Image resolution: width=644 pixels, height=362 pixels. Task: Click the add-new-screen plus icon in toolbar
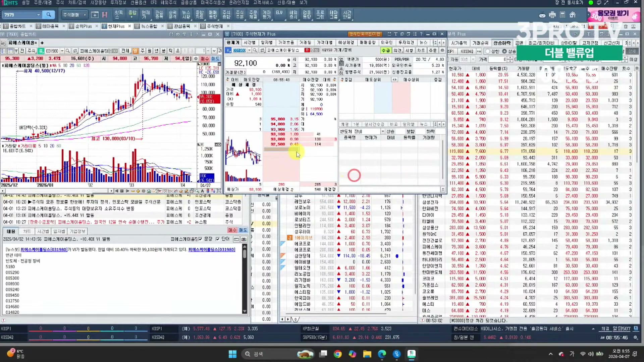click(95, 15)
